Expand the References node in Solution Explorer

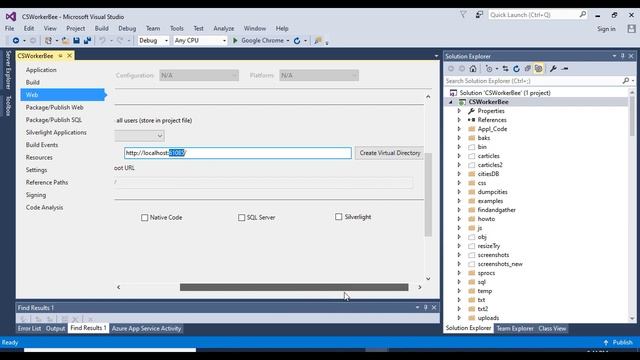point(459,120)
